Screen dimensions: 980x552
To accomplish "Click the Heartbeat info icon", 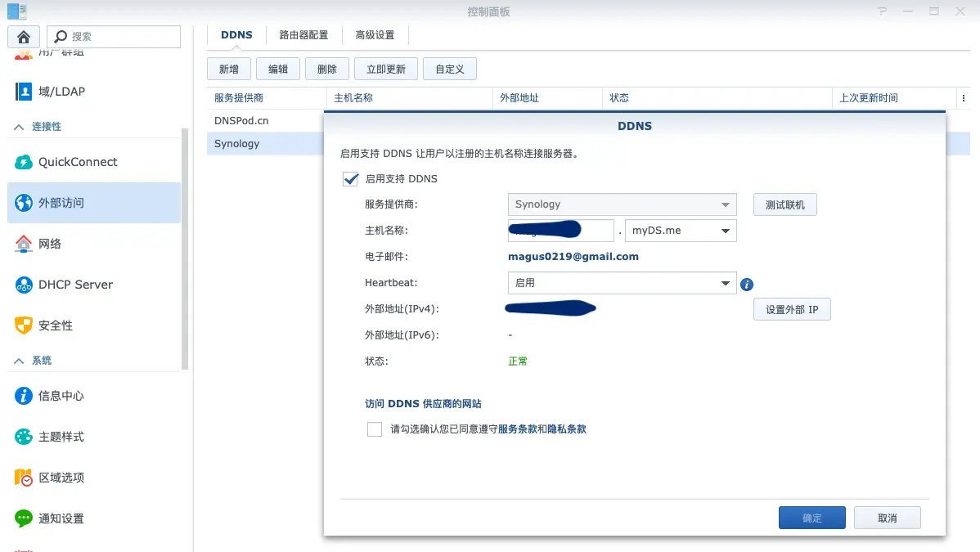I will click(747, 285).
